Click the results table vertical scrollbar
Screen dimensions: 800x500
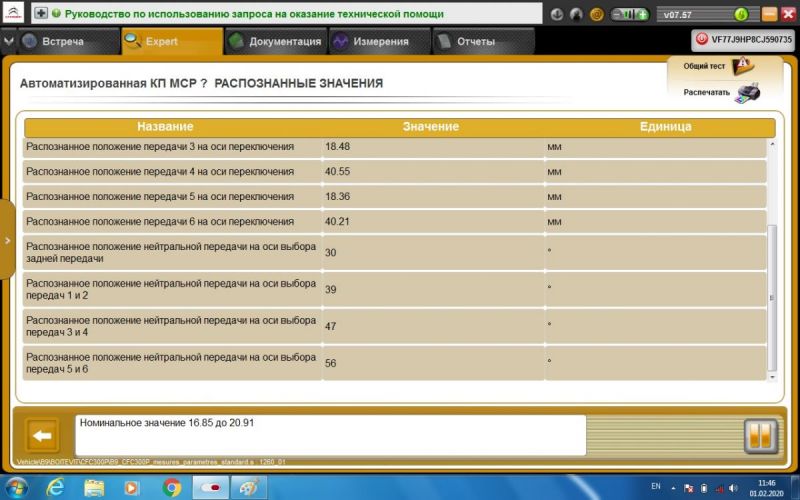[771, 300]
